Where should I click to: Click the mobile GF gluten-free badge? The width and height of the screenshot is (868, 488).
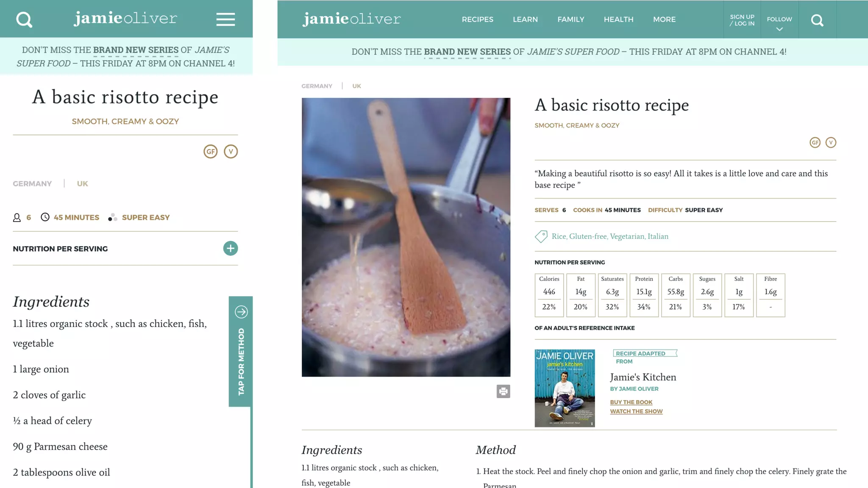pyautogui.click(x=211, y=152)
